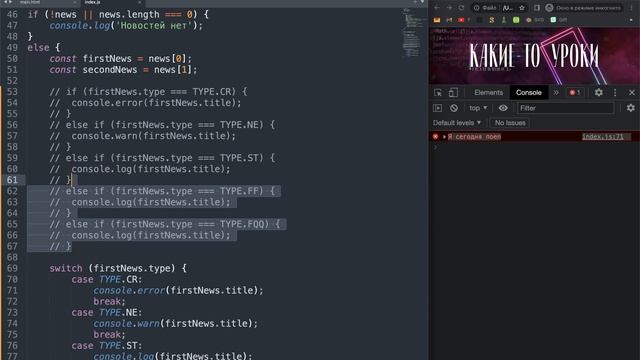Image resolution: width=640 pixels, height=360 pixels.
Task: Open DevTools settings gear
Action: (598, 93)
